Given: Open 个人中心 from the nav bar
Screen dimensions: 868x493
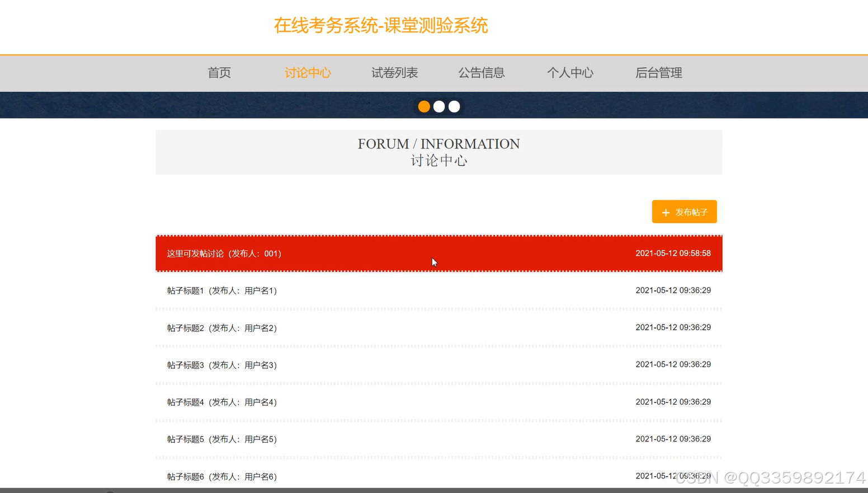Looking at the screenshot, I should coord(570,73).
